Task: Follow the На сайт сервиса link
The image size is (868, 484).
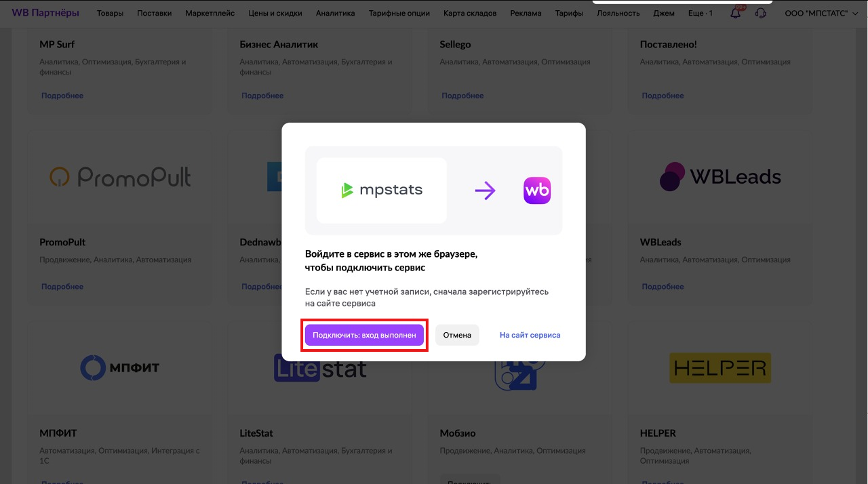Action: point(530,335)
